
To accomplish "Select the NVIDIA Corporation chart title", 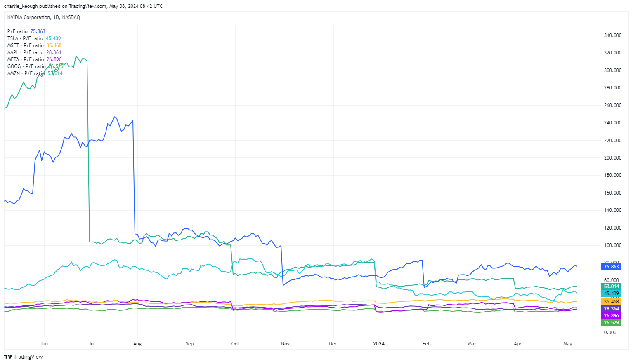I will (x=44, y=17).
